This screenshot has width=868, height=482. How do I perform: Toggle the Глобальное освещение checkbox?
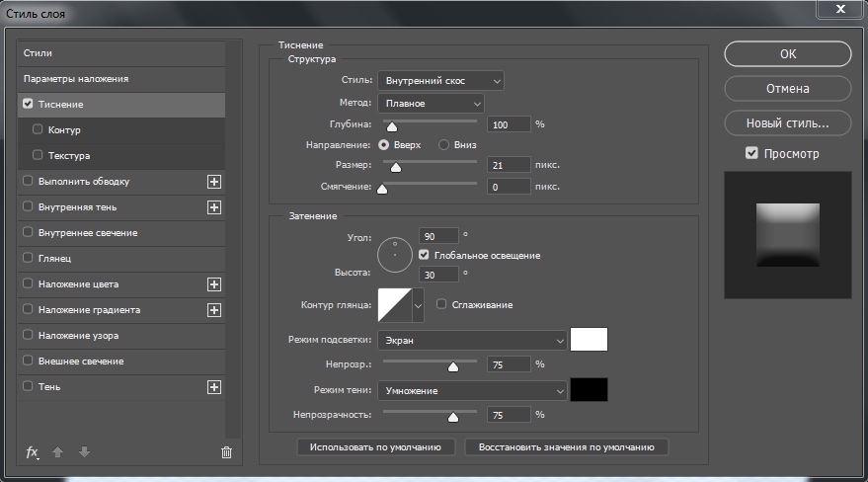pyautogui.click(x=424, y=255)
